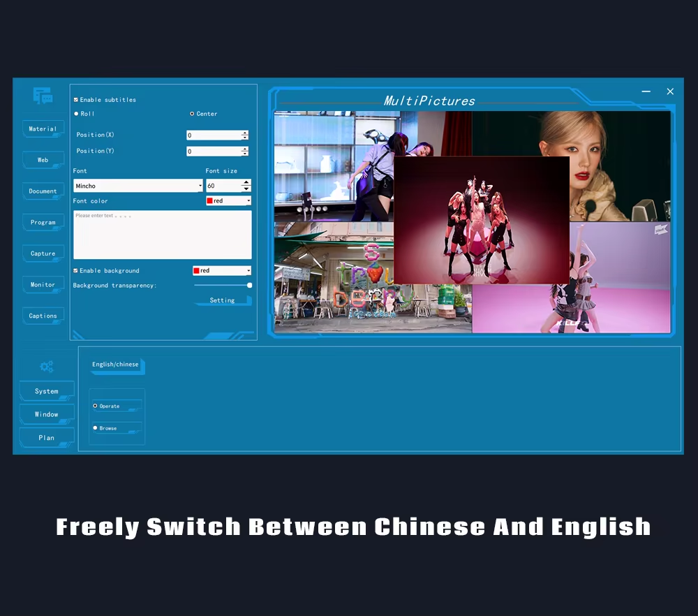698x616 pixels.
Task: Enable subtitles checkbox toggle
Action: tap(76, 100)
